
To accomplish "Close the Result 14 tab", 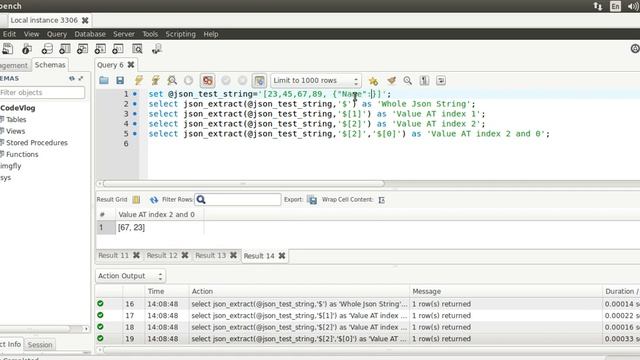I will [282, 256].
